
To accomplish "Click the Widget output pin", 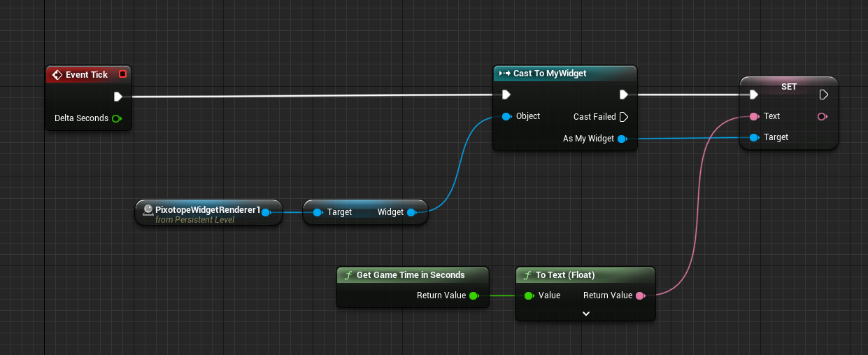I will [411, 212].
